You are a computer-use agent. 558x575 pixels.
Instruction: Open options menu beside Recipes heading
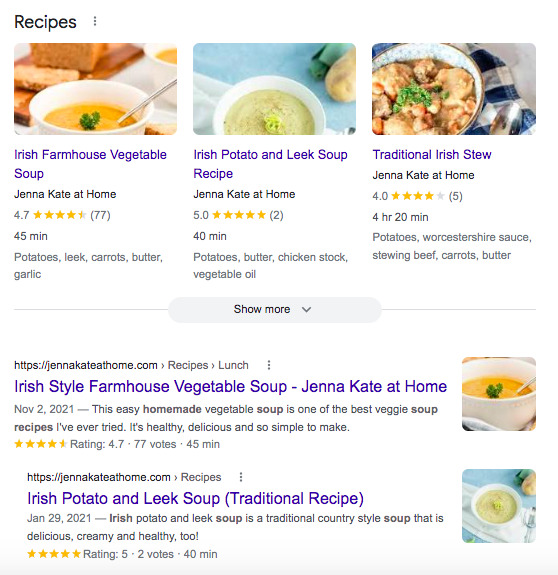point(95,21)
